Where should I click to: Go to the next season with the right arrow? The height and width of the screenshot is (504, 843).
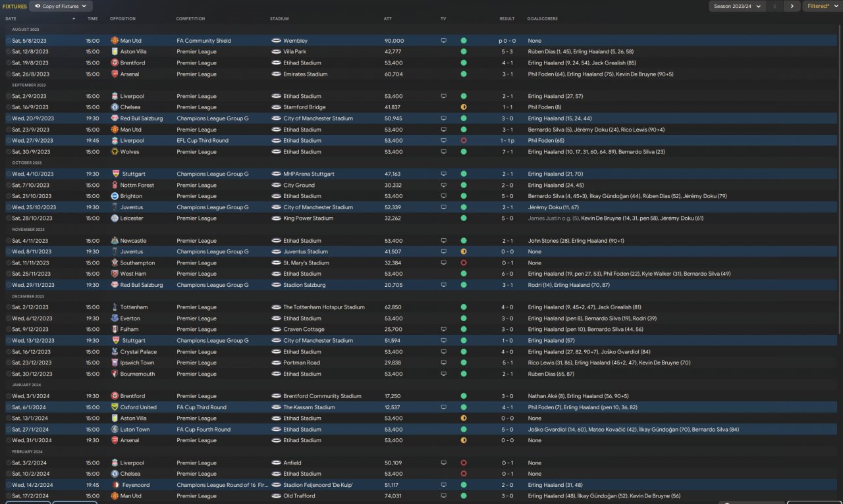(x=792, y=6)
